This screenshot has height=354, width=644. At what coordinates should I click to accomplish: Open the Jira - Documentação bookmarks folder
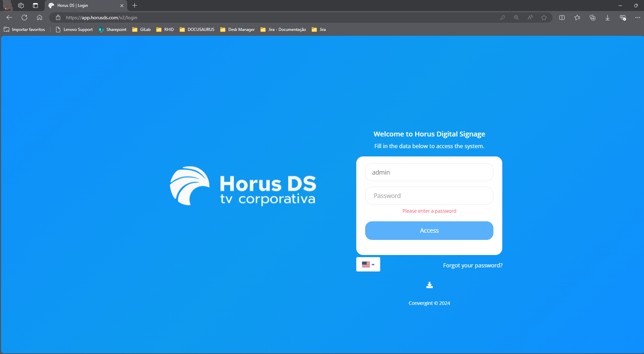283,30
